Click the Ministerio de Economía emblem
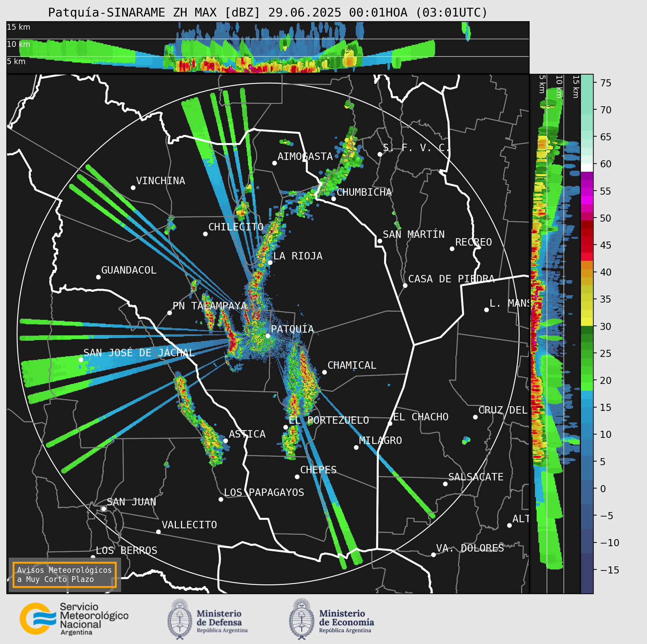 click(302, 619)
